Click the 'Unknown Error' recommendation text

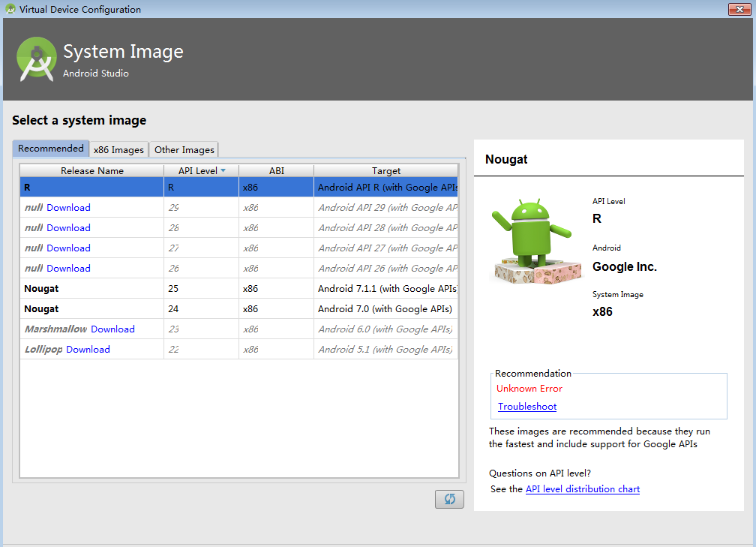pos(529,389)
